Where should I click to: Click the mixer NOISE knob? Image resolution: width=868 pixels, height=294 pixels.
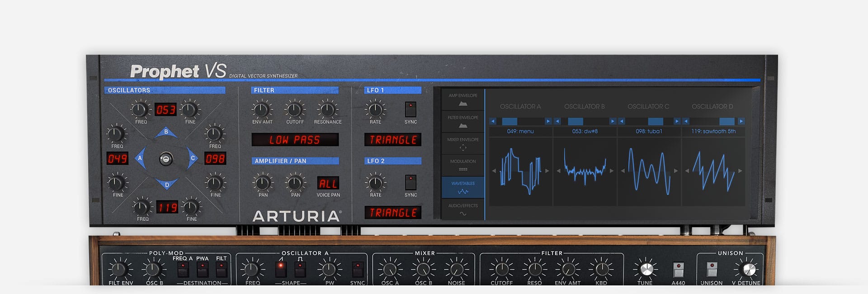pos(456,269)
